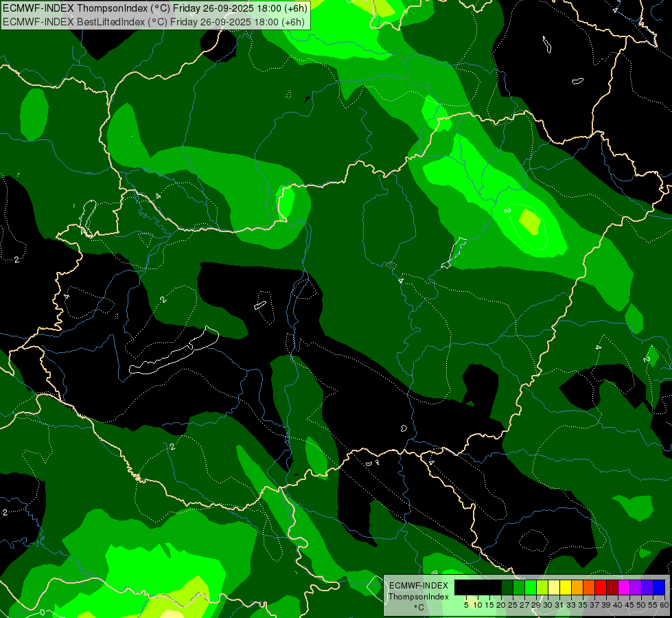This screenshot has height=618, width=672.
Task: Select the blue 55–60 legend swatch
Action: point(658,587)
